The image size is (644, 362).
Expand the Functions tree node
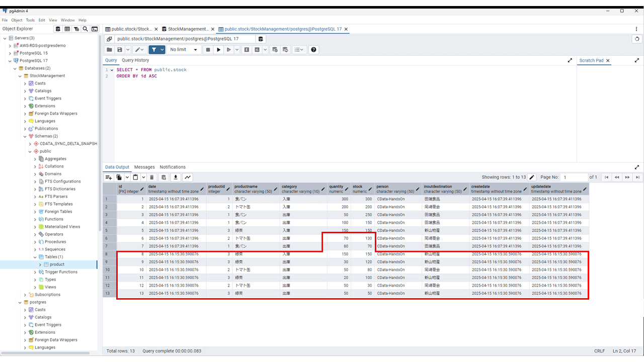pyautogui.click(x=35, y=219)
